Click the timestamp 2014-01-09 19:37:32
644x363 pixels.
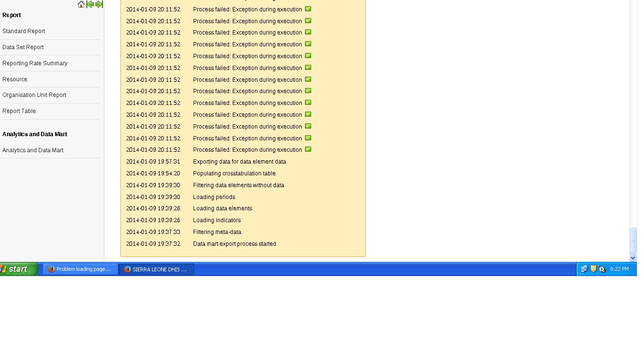click(x=153, y=244)
